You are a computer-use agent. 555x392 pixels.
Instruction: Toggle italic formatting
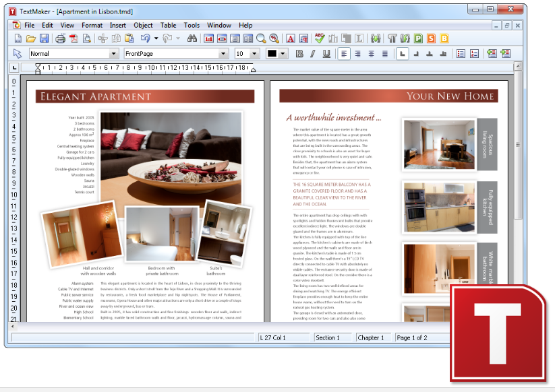coord(312,54)
